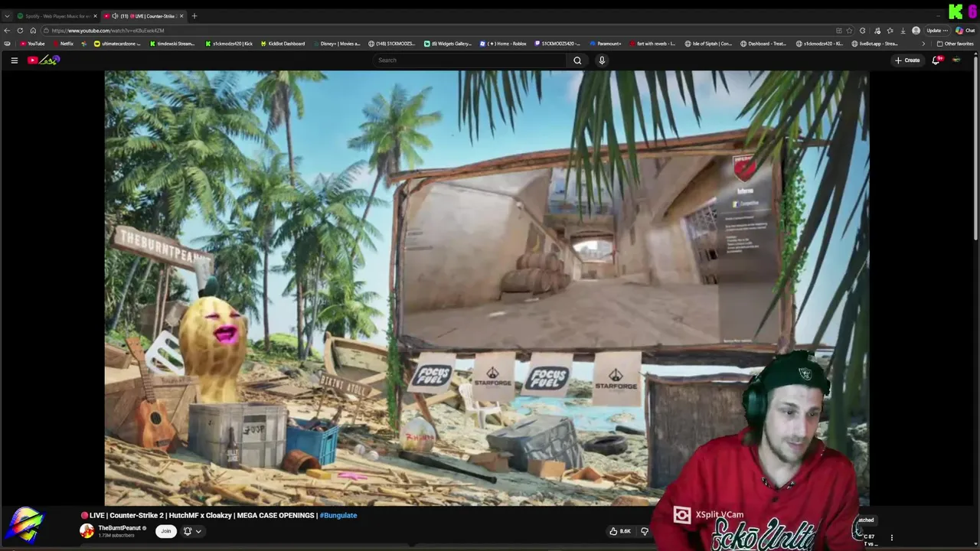The height and width of the screenshot is (551, 980).
Task: Focus the YouTube Search box
Action: click(470, 60)
